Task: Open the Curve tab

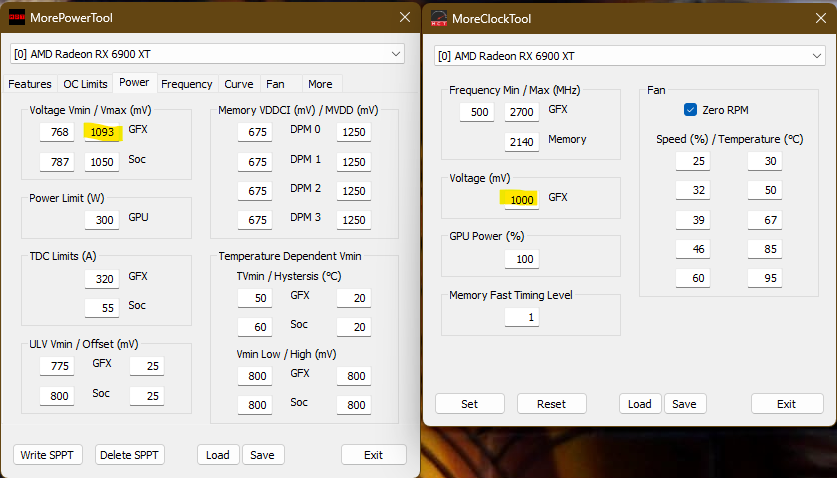Action: tap(239, 84)
